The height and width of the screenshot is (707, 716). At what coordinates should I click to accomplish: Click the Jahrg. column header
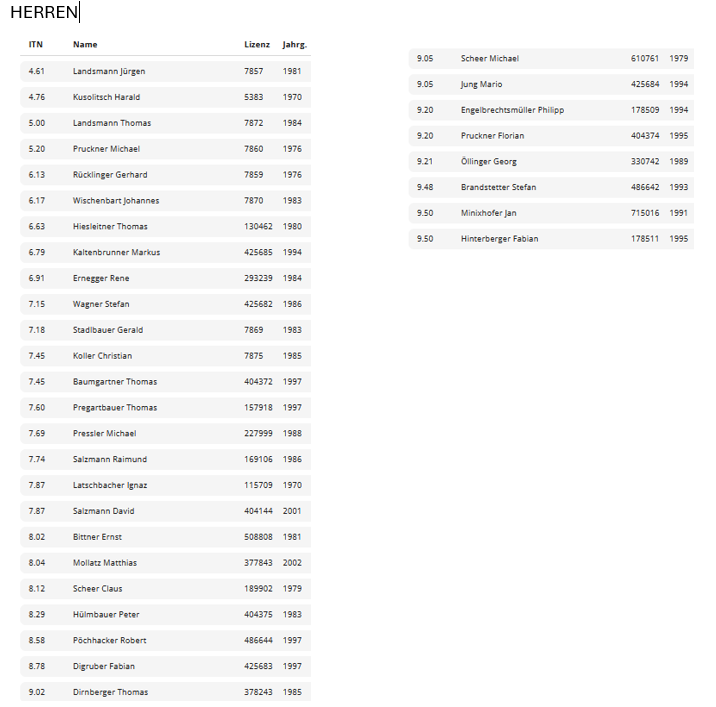click(x=295, y=45)
